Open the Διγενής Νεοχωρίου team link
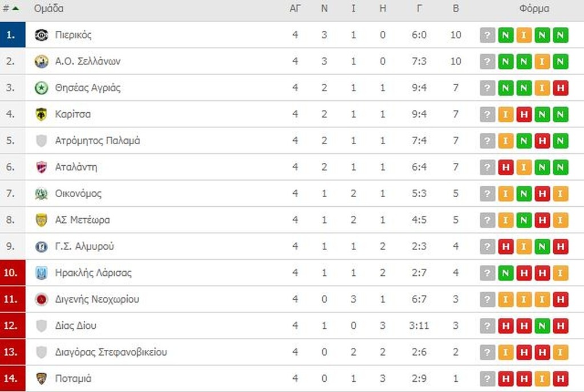584x392 pixels. coord(97,299)
